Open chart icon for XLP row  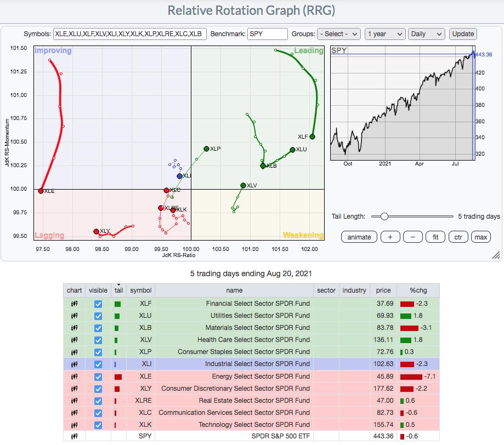coord(74,352)
